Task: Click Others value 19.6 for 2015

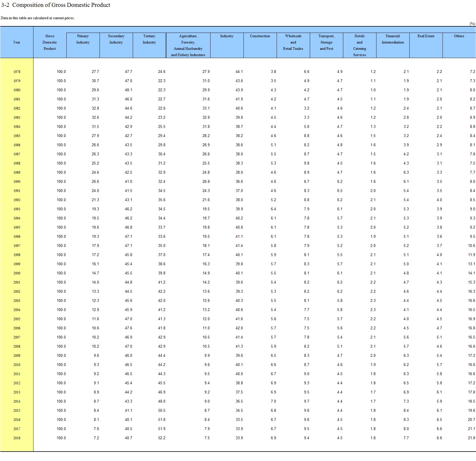Action: coord(472,411)
